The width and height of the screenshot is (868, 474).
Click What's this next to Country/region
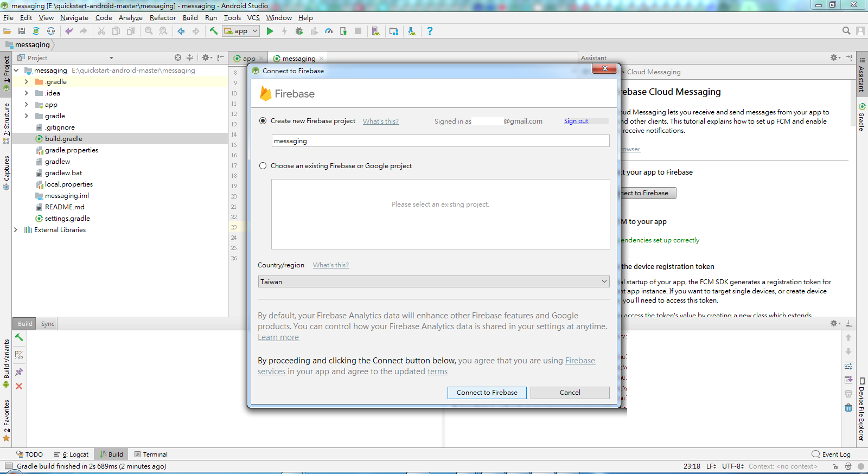[x=331, y=265]
